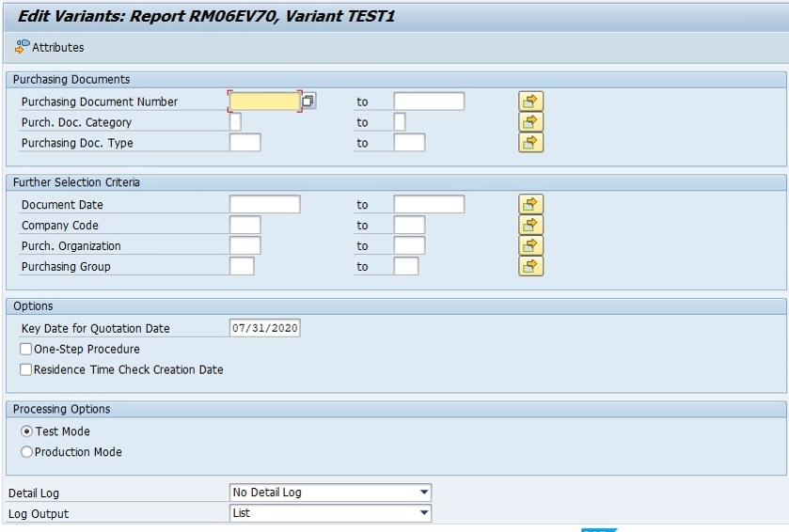Click the Purchasing Document Number from field

tap(264, 102)
